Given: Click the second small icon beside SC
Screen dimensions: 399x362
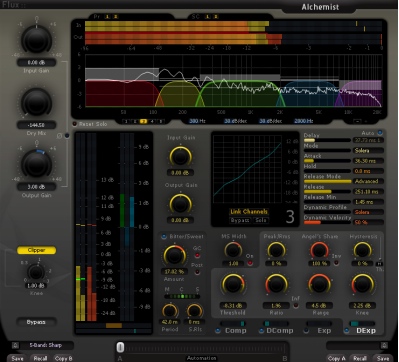Looking at the screenshot, I should pyautogui.click(x=215, y=16).
